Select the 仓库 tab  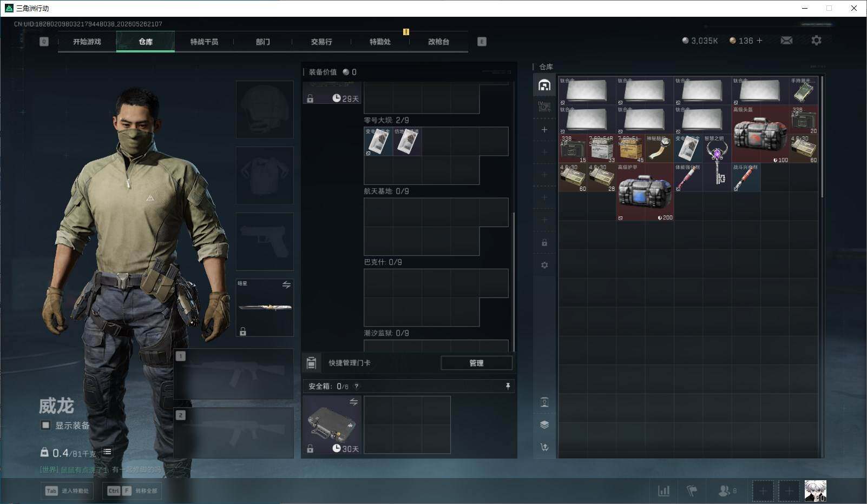coord(146,42)
